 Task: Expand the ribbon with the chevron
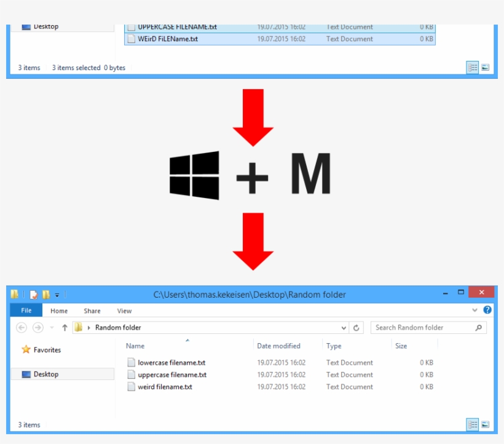tap(474, 311)
